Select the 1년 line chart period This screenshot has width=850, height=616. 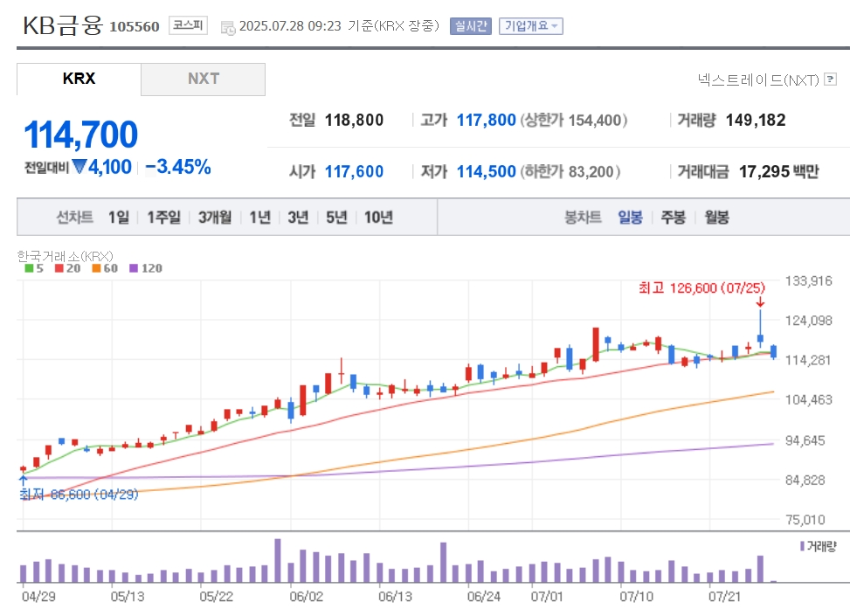point(259,218)
